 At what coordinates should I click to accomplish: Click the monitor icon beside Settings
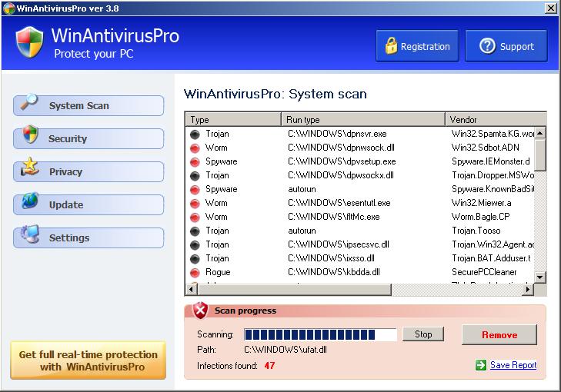[30, 234]
